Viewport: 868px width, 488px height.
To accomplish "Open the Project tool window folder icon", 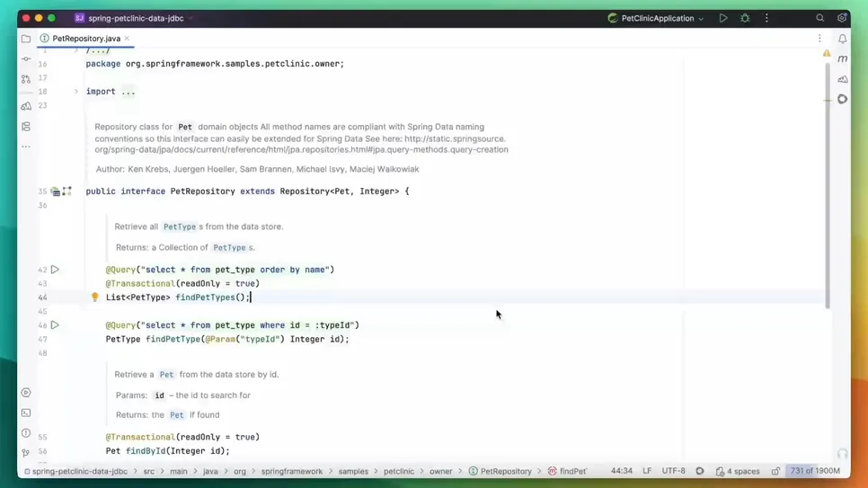I will coord(26,39).
